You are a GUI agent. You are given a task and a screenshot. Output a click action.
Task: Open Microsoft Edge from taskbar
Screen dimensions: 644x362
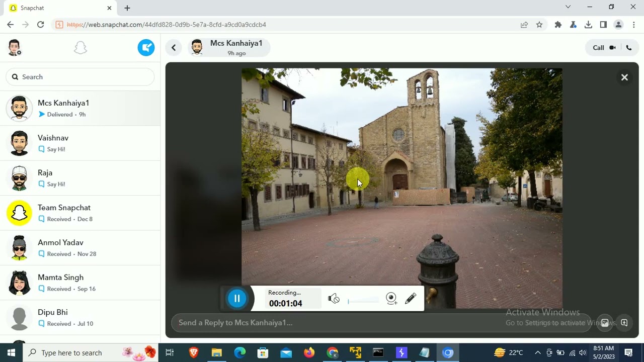(x=240, y=353)
